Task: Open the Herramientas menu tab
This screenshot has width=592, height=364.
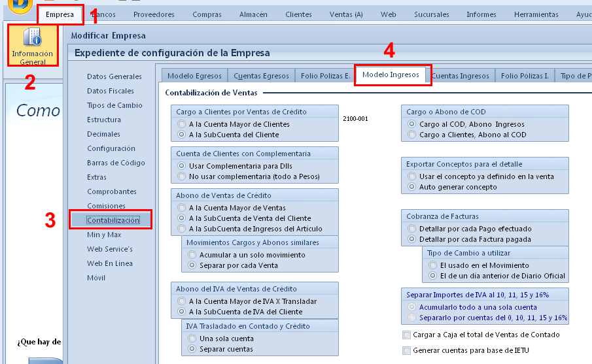Action: tap(536, 14)
